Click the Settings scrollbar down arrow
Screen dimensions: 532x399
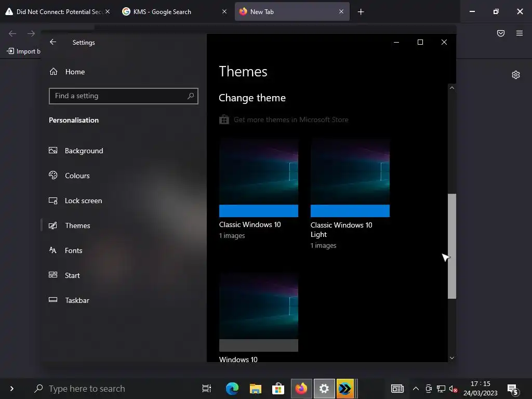click(x=452, y=358)
